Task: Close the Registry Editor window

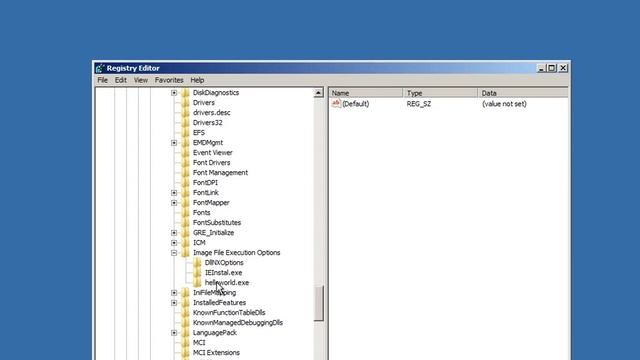Action: click(x=563, y=68)
